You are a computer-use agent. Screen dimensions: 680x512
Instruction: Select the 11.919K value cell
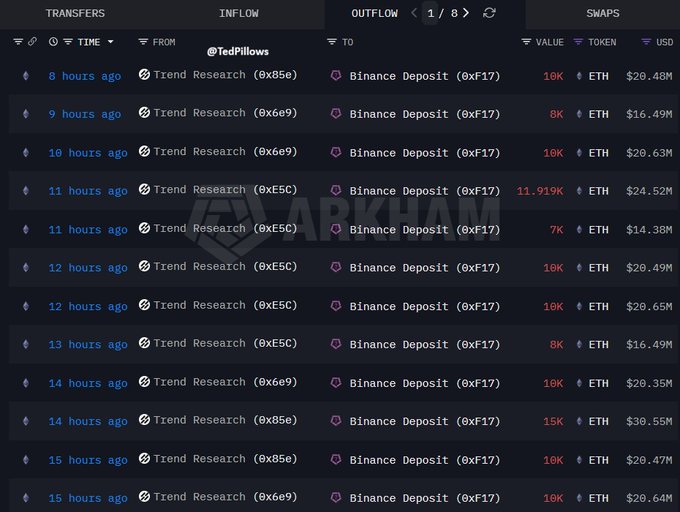pyautogui.click(x=540, y=191)
